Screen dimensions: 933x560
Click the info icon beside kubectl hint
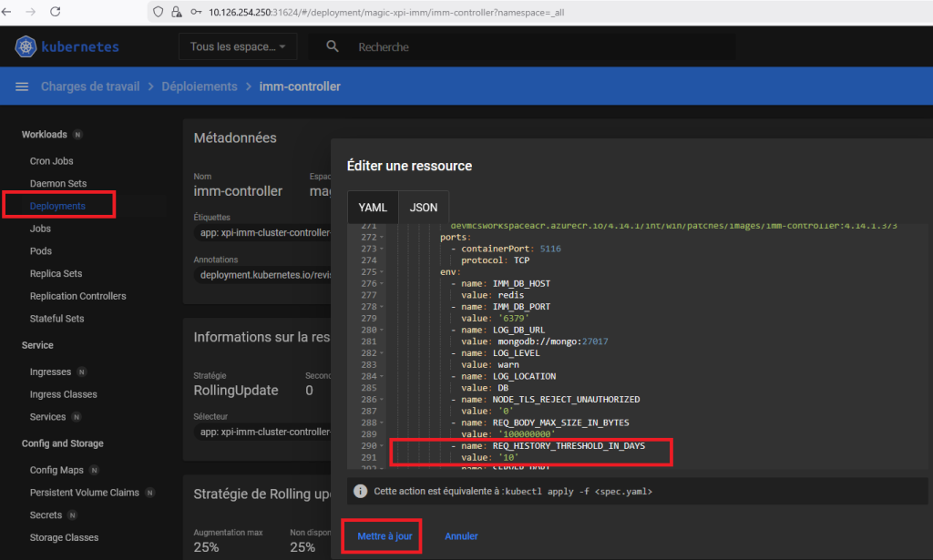pos(360,491)
